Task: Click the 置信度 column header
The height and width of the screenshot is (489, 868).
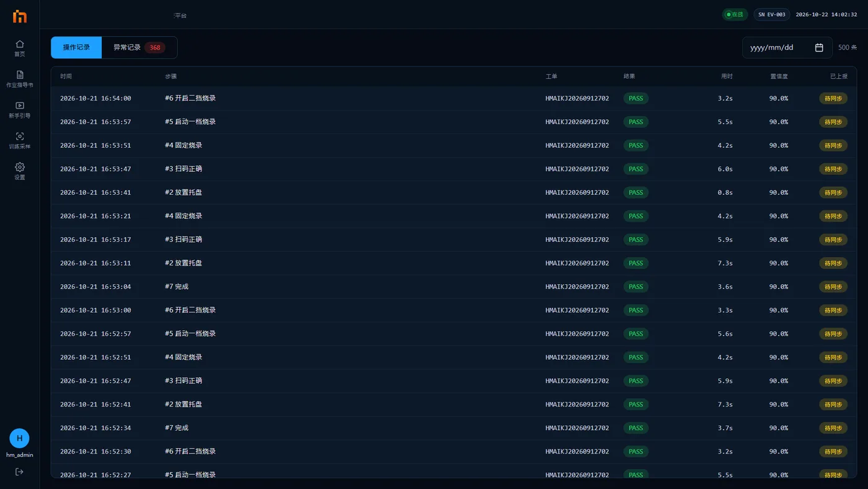Action: coord(779,76)
